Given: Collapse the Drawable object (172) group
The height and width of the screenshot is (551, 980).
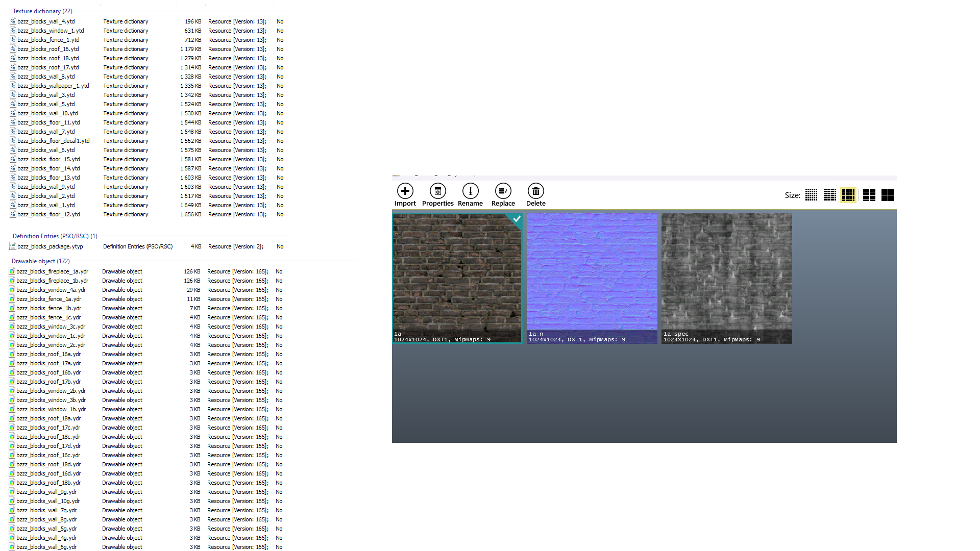Looking at the screenshot, I should coord(41,261).
